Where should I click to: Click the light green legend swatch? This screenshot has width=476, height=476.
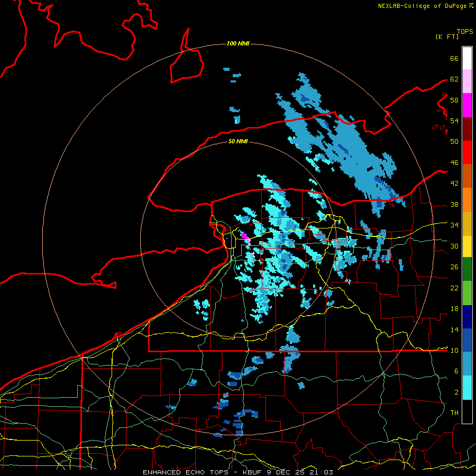pyautogui.click(x=467, y=293)
